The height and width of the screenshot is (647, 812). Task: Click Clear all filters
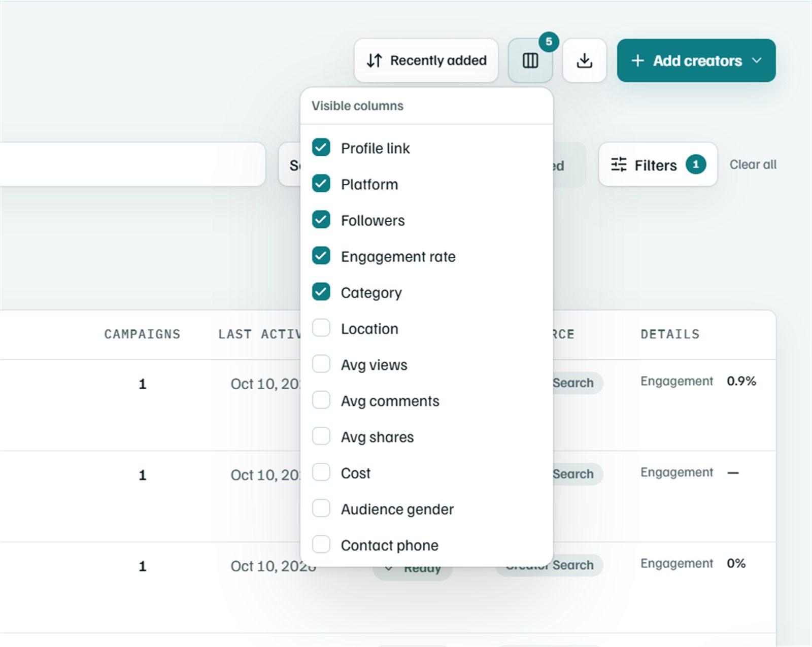(x=753, y=164)
